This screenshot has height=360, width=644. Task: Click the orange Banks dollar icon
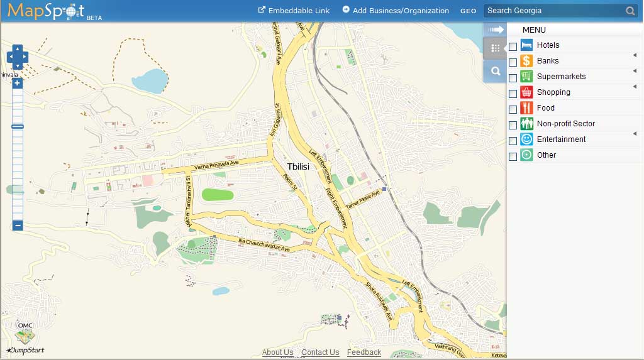coord(526,61)
